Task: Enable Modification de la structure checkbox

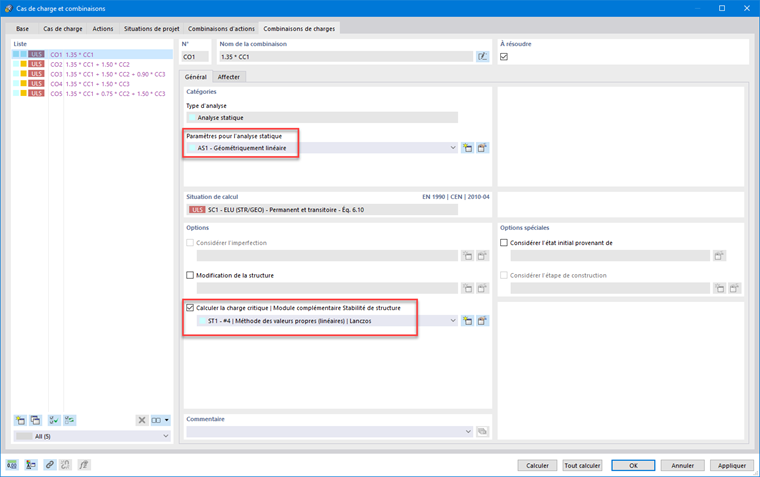Action: click(190, 275)
